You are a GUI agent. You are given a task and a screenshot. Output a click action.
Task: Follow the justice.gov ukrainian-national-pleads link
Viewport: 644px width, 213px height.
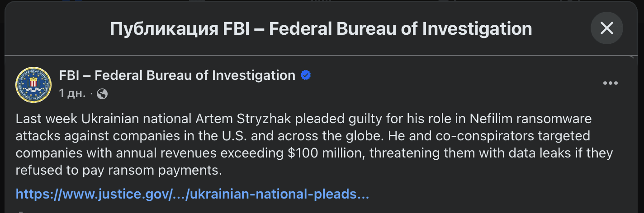pos(192,194)
